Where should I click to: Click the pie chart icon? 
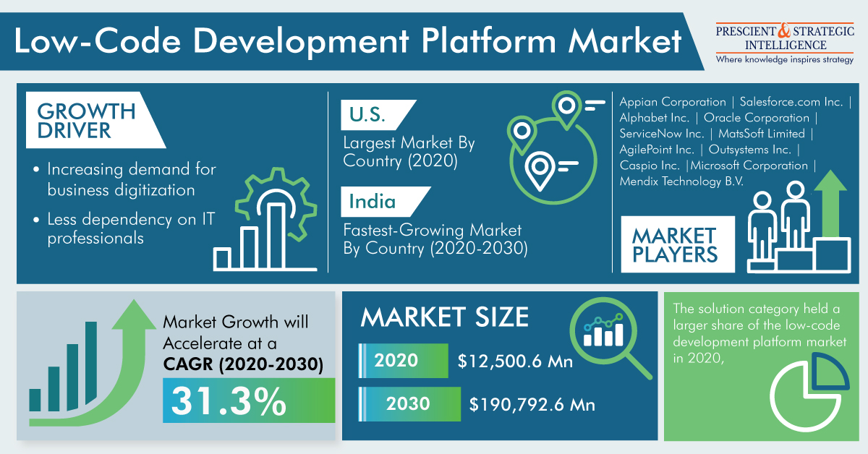coord(808,392)
